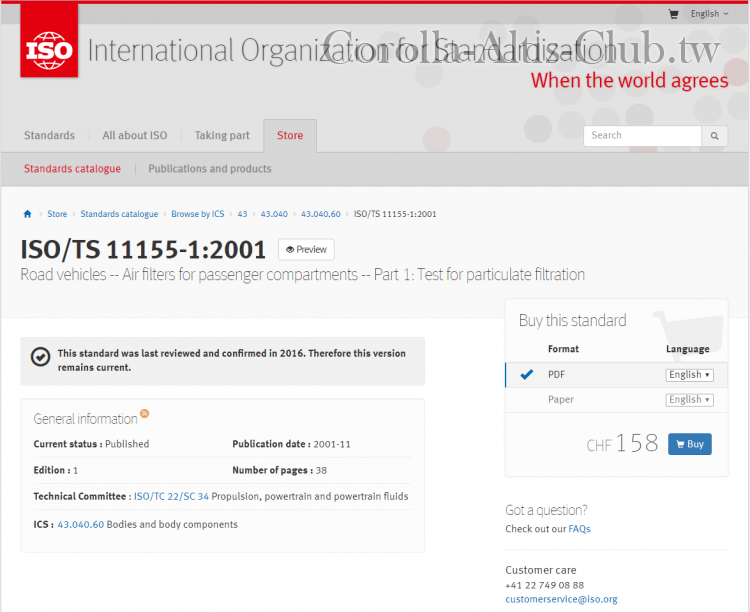Click the Store breadcrumb link
The image size is (750, 612).
[57, 214]
